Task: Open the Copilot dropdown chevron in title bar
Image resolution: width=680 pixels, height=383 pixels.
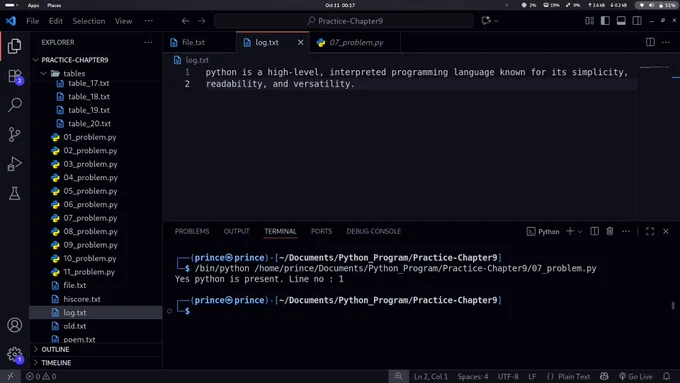Action: point(497,21)
